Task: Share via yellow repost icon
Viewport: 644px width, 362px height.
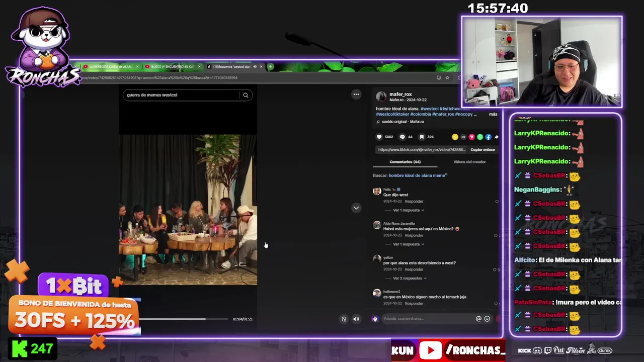Action: 455,137
